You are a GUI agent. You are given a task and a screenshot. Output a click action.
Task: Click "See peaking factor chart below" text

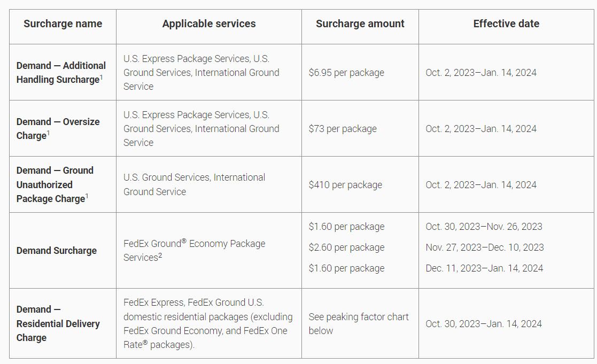point(359,323)
